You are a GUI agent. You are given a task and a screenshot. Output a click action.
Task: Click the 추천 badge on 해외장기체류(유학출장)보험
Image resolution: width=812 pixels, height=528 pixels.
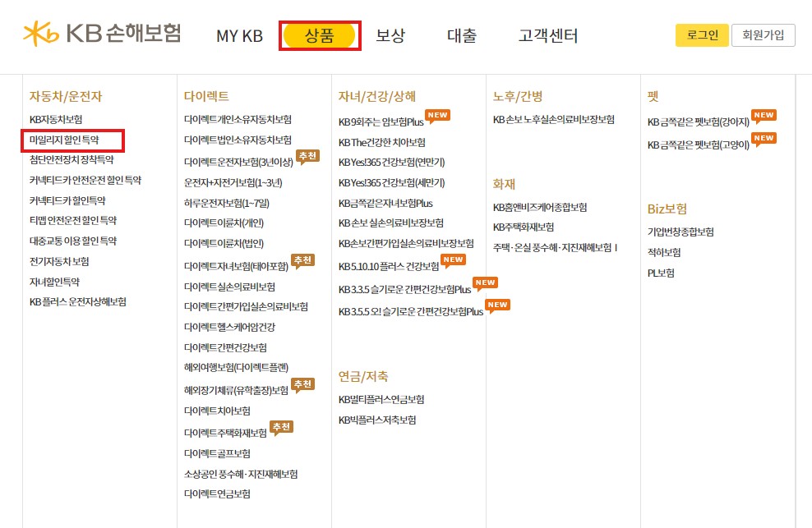tap(302, 383)
